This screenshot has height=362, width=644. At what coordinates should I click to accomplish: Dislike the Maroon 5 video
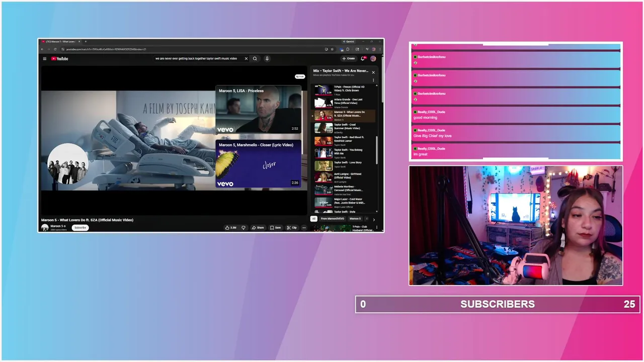pyautogui.click(x=244, y=228)
